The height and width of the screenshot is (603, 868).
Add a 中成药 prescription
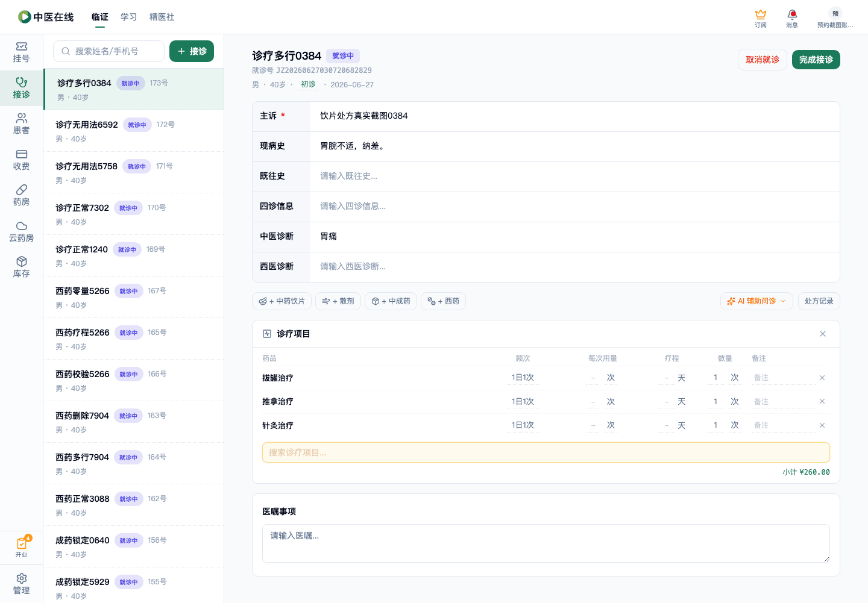click(391, 301)
